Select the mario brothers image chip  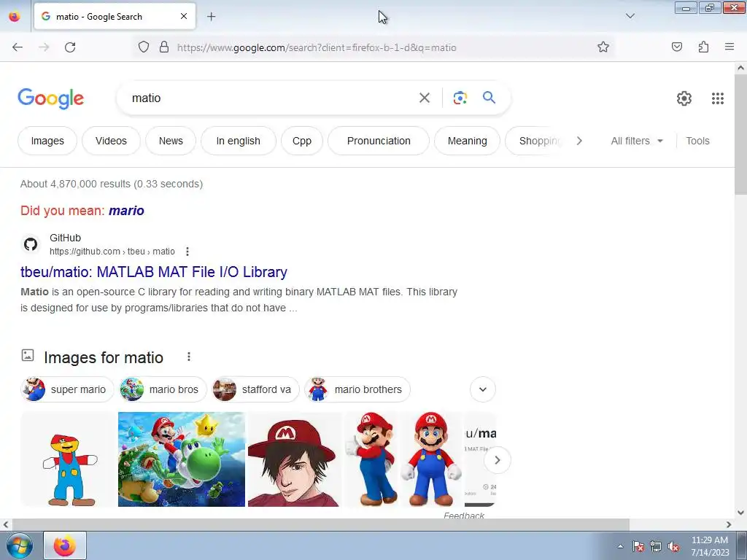coord(357,389)
